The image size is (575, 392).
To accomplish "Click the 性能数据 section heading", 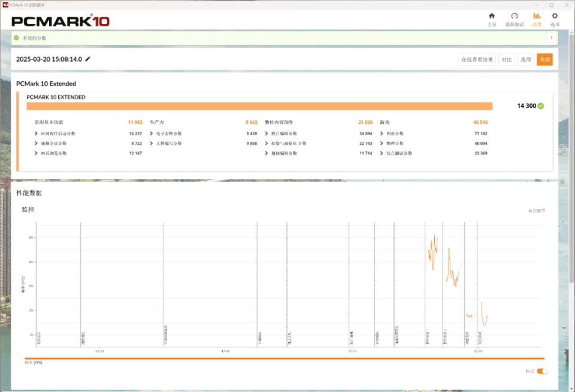I will (x=29, y=193).
